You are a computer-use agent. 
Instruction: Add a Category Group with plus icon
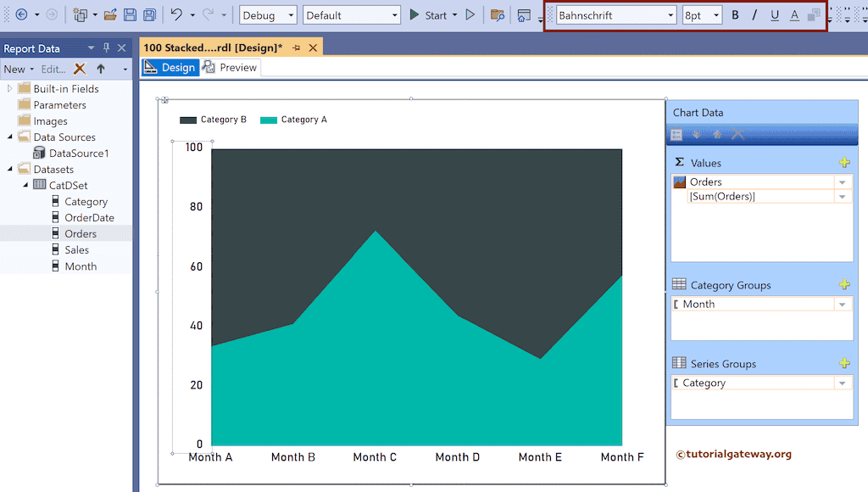click(x=843, y=285)
